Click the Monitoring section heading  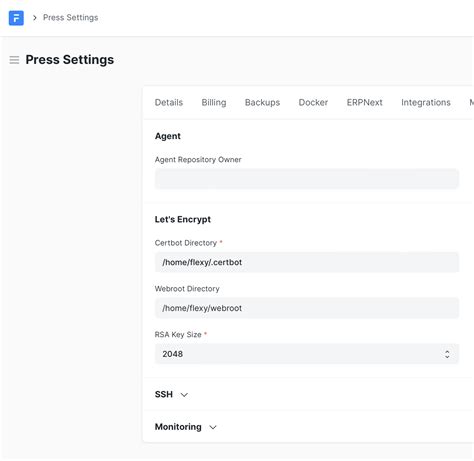pos(178,427)
